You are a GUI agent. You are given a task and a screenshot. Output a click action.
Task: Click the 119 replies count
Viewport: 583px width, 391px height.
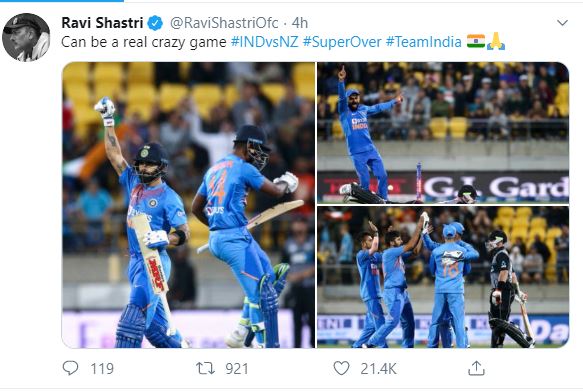pos(102,369)
